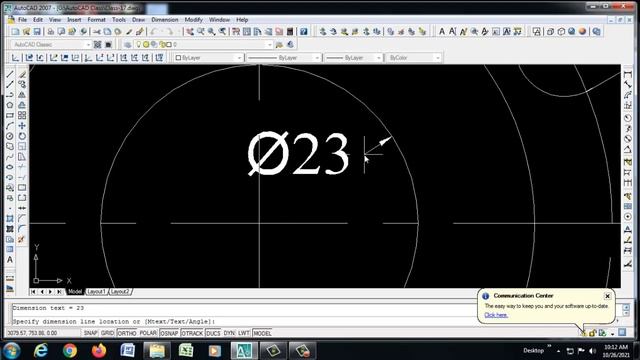Click the 'Click here' Communication Center link
Viewport: 640px width, 360px height.
(x=496, y=315)
